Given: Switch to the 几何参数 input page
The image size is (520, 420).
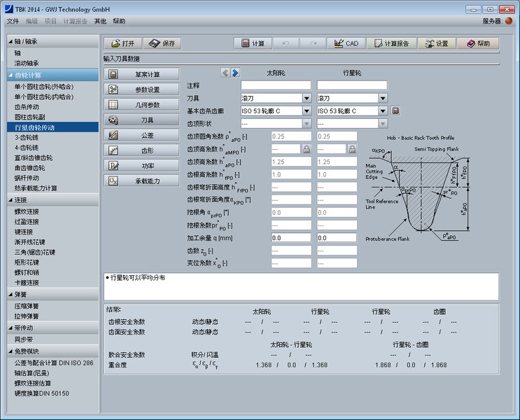Looking at the screenshot, I should (141, 104).
